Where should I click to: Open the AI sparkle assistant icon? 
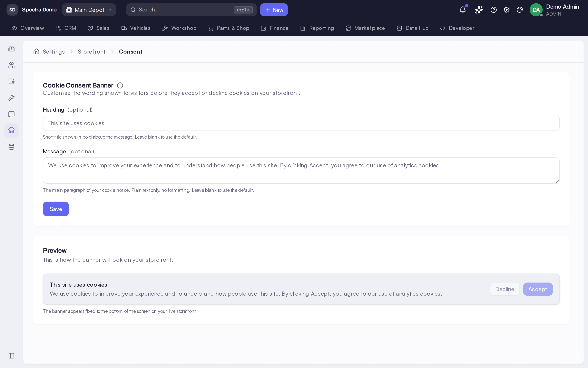[479, 10]
